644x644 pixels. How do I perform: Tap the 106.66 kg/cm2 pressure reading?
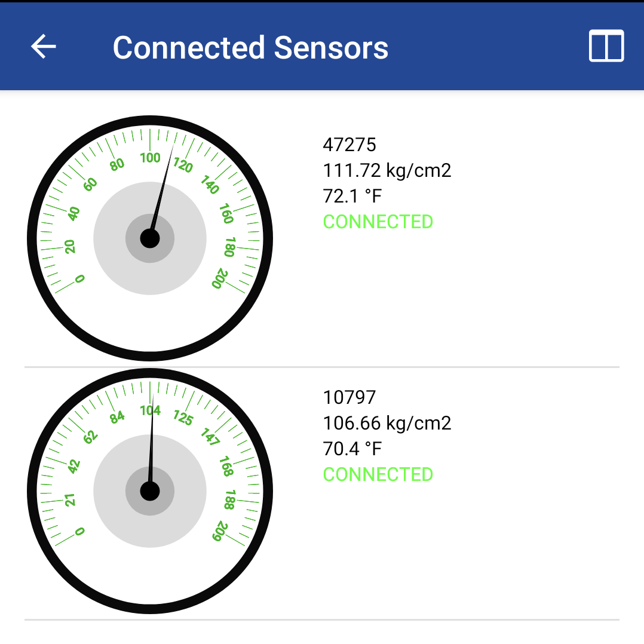[x=387, y=423]
